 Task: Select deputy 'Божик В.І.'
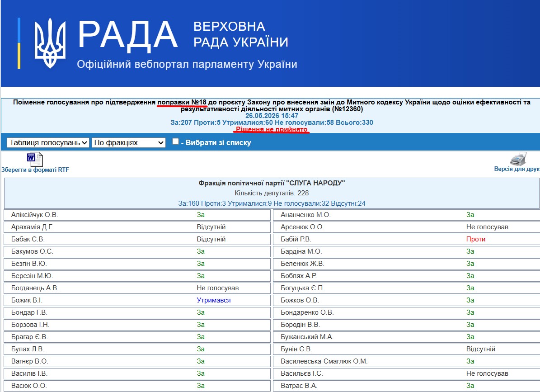pyautogui.click(x=27, y=300)
